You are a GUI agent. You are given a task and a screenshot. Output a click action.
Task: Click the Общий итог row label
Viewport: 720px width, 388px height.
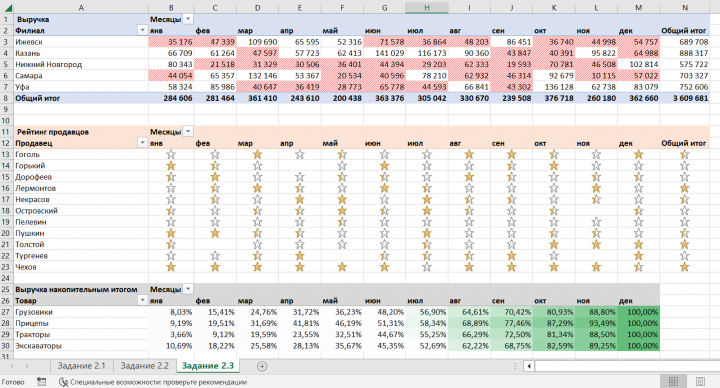point(38,98)
